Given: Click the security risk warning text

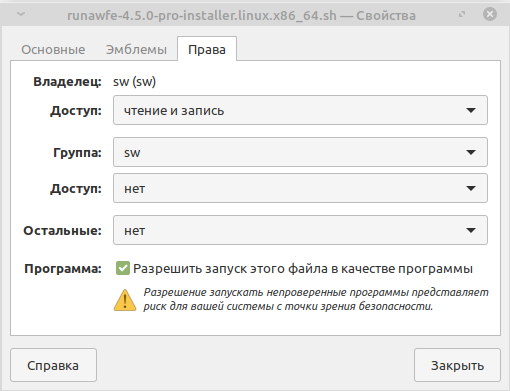Looking at the screenshot, I should tap(316, 299).
